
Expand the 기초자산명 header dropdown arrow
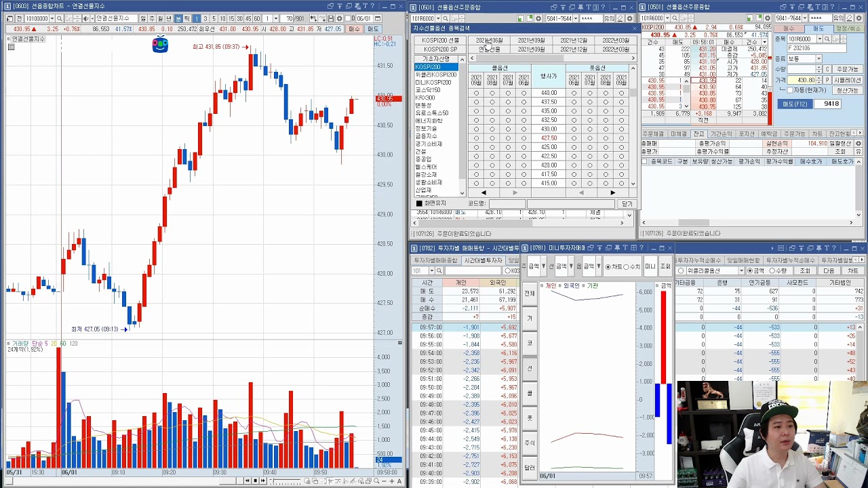(462, 59)
